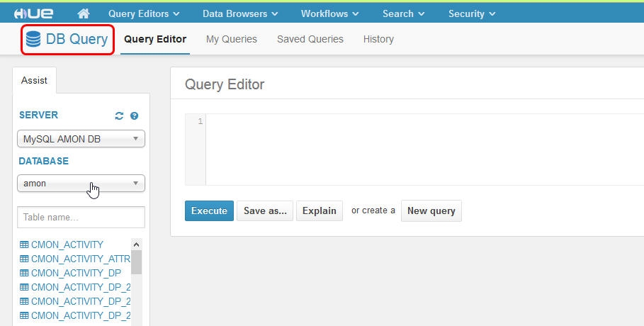Click the table list scrollbar thumb
The image size is (644, 326).
click(x=136, y=262)
